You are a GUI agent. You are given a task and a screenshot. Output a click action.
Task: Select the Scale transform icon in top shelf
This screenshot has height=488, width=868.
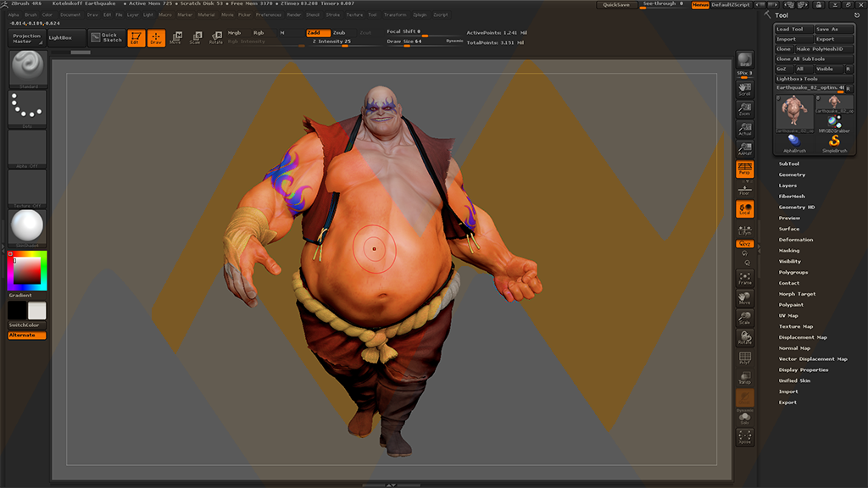[196, 37]
